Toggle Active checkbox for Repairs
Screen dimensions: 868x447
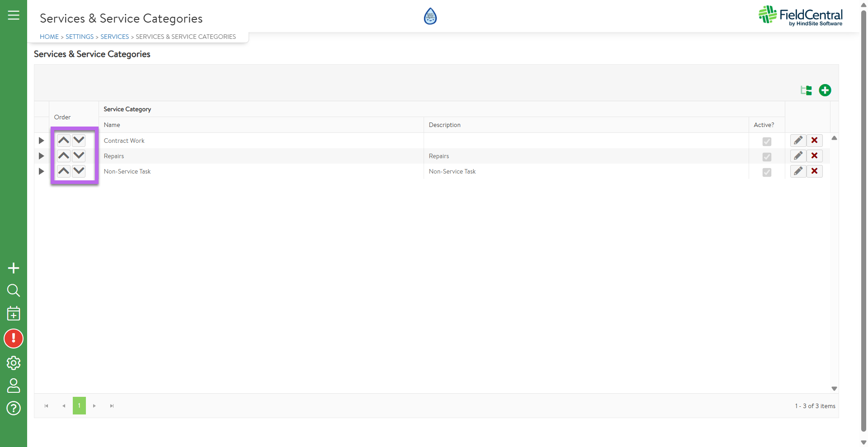coord(767,157)
